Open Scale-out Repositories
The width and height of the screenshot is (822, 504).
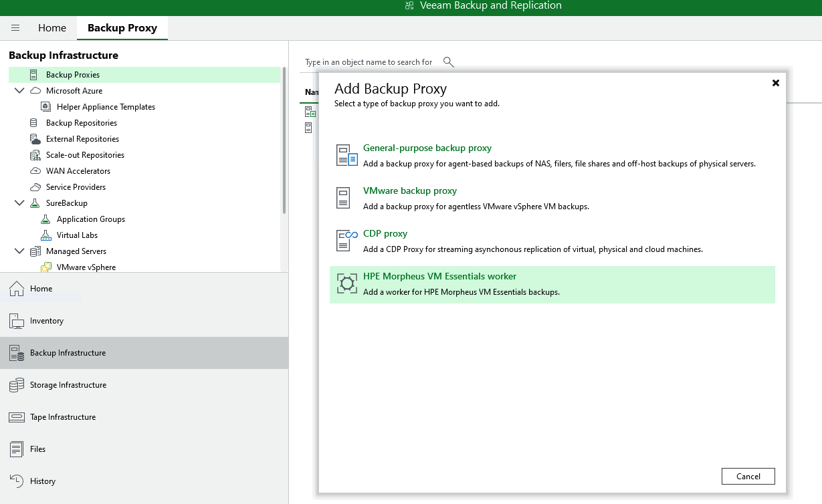85,155
